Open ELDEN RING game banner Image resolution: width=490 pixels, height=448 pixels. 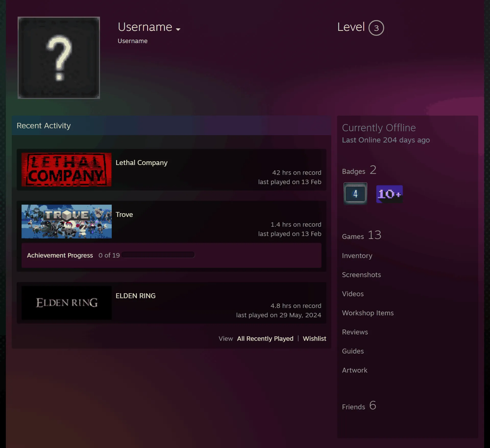coord(66,303)
